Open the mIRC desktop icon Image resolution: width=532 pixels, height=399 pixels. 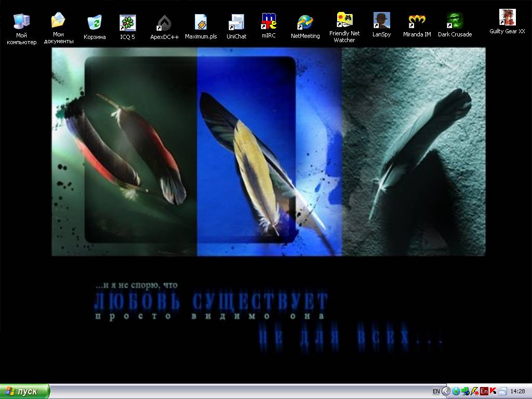coord(269,22)
